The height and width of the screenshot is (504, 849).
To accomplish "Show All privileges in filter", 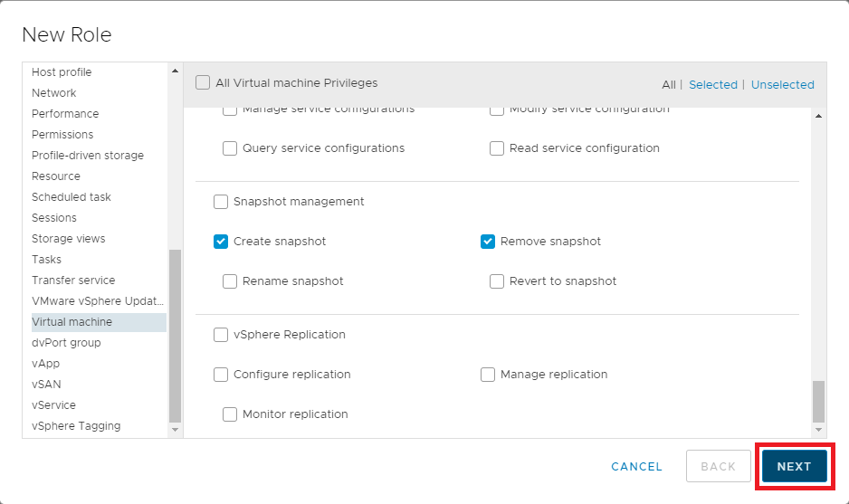I will click(x=668, y=84).
